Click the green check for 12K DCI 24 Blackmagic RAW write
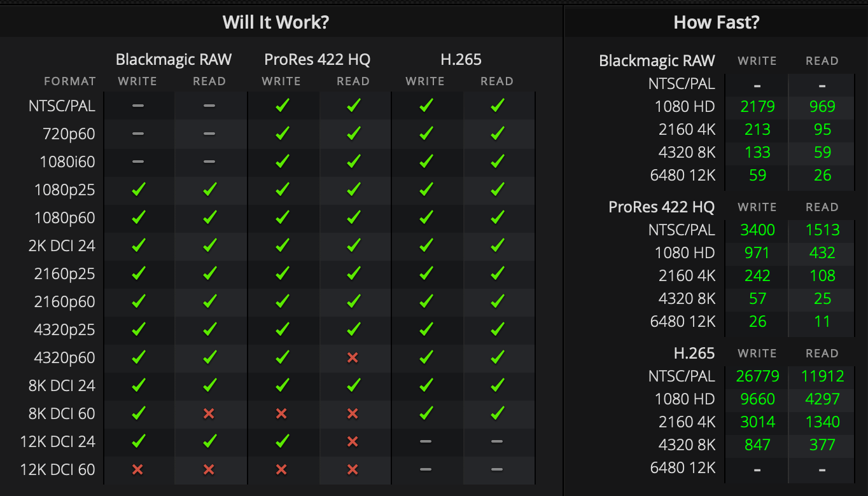This screenshot has width=868, height=496. coord(138,441)
